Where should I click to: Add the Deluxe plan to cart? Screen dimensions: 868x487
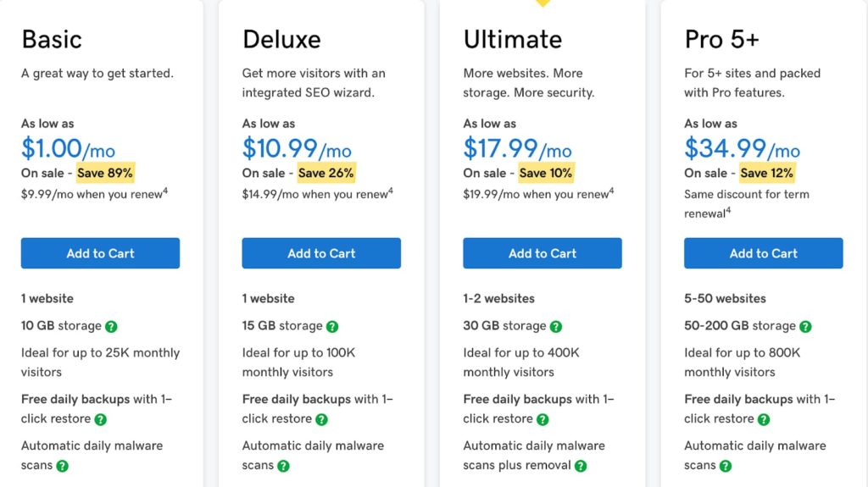tap(321, 253)
